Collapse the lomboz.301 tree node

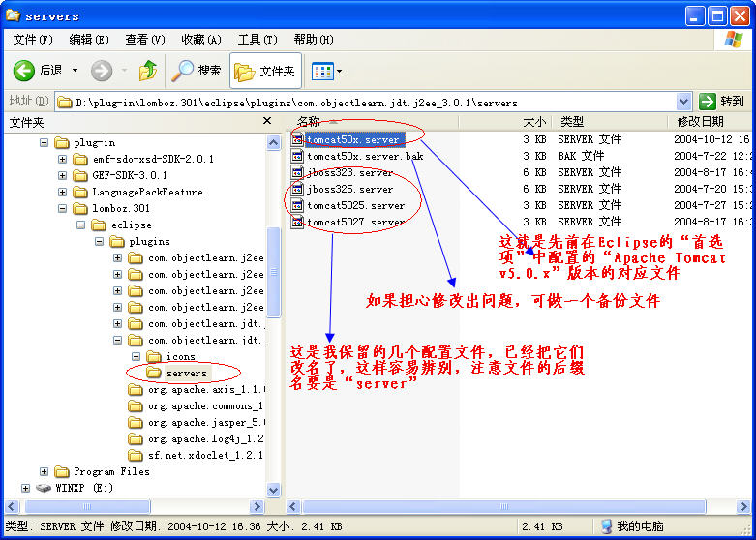pyautogui.click(x=62, y=208)
